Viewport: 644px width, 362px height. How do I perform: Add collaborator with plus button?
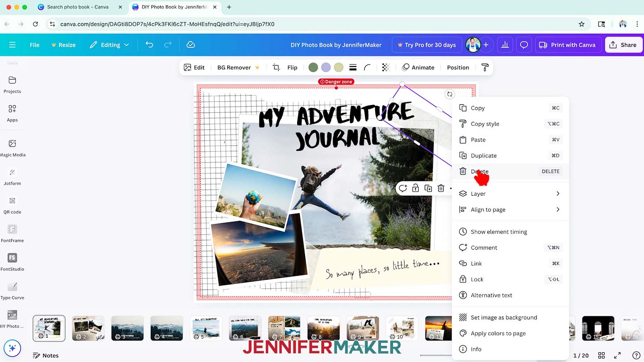pos(486,45)
